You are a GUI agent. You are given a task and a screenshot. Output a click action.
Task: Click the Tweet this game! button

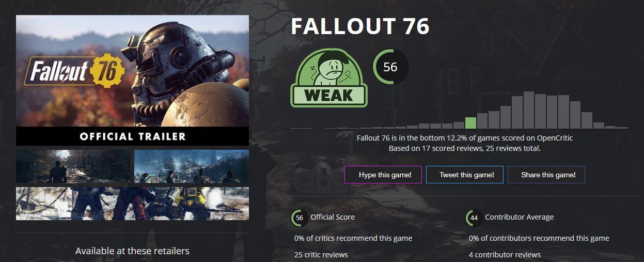tap(467, 175)
